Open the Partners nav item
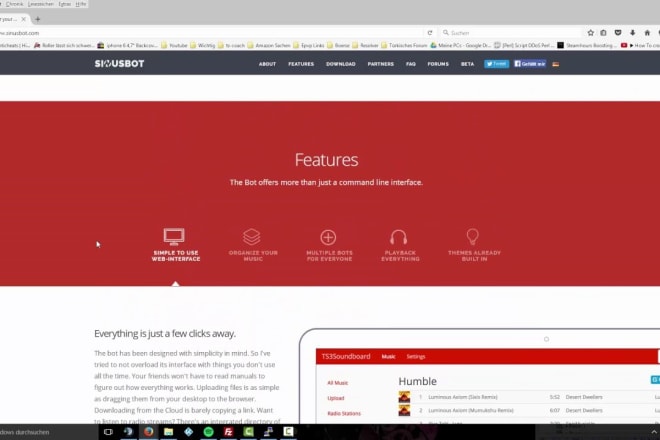 tap(381, 64)
